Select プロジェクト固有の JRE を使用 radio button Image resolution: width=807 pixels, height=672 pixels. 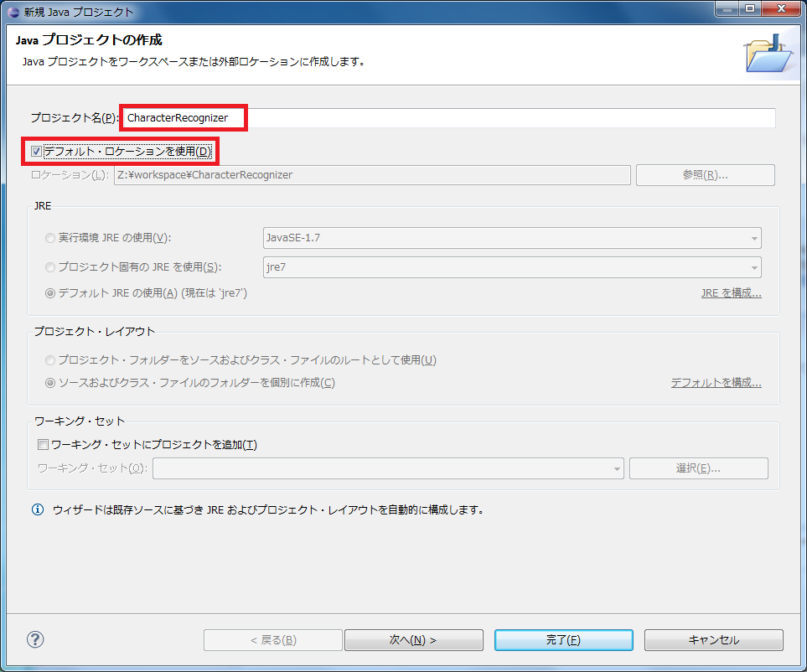[x=51, y=267]
